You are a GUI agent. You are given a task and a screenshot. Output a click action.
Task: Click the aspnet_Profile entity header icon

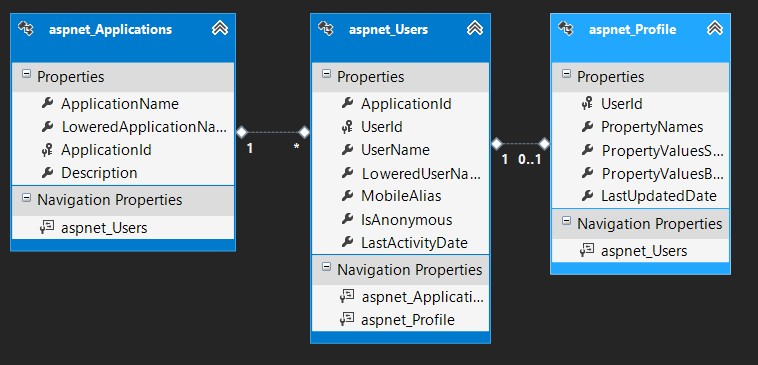point(566,29)
